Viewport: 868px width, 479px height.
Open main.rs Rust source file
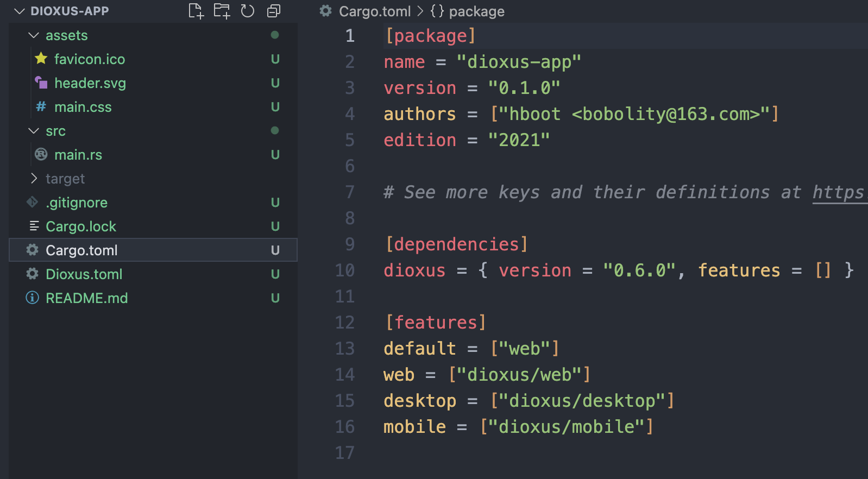(78, 155)
